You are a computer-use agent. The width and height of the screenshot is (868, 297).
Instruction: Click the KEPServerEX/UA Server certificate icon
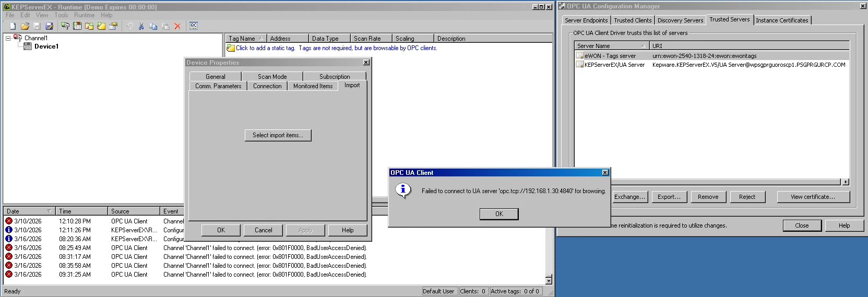pos(580,65)
